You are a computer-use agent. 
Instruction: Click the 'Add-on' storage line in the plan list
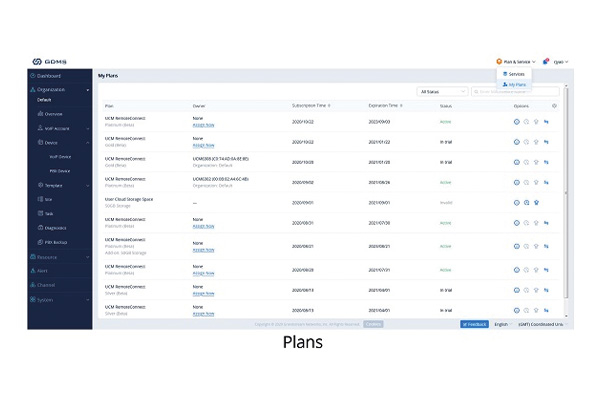click(126, 253)
